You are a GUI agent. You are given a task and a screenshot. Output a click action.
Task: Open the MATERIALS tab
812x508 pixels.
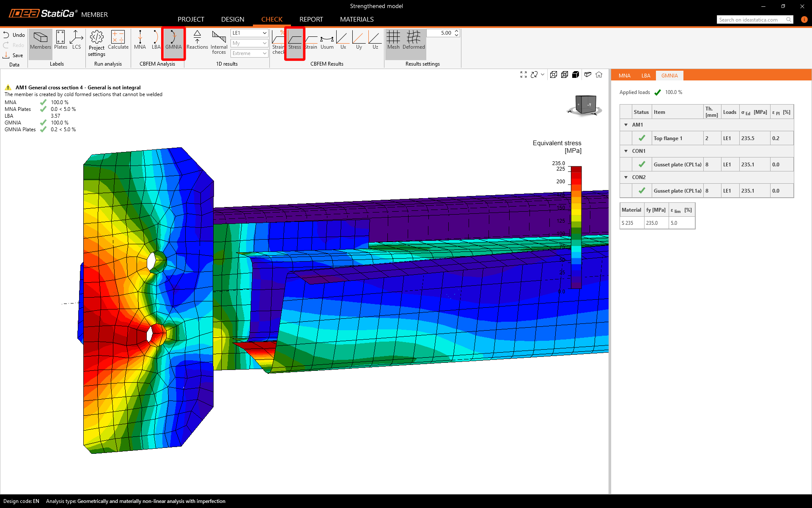pos(357,19)
